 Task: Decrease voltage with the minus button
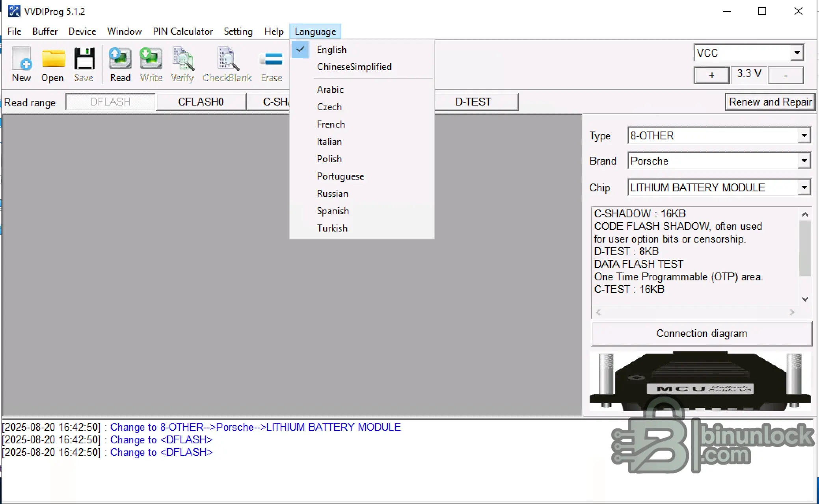[786, 75]
